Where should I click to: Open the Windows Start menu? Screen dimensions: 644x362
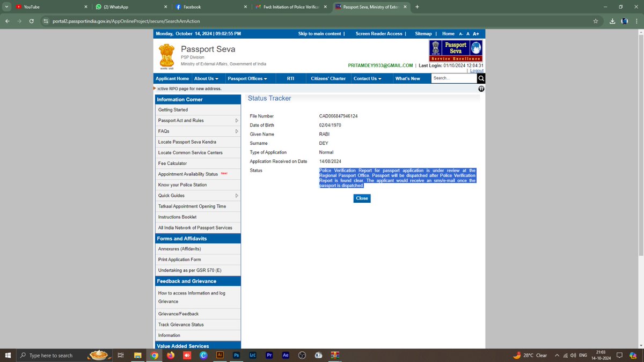point(8,355)
